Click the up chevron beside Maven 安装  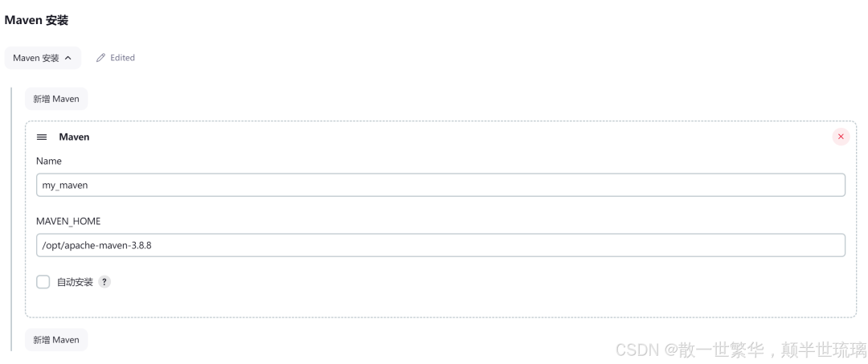pyautogui.click(x=68, y=58)
